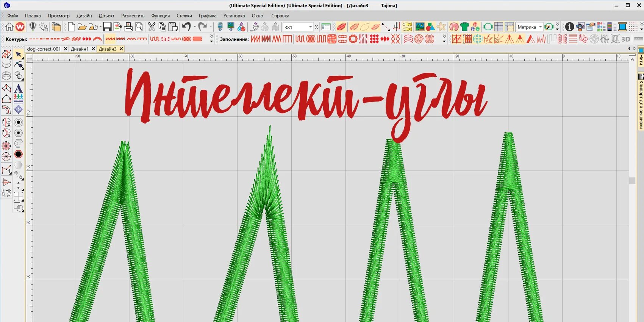Select the first satin fill in Заполнения

(256, 39)
